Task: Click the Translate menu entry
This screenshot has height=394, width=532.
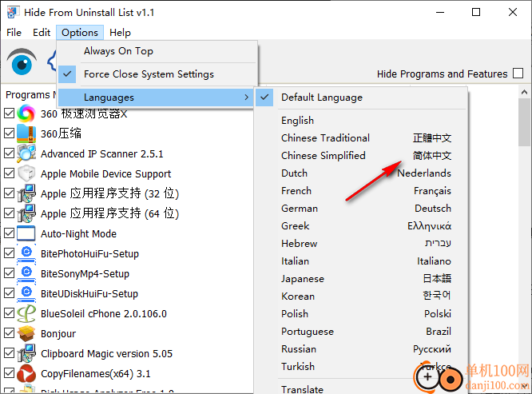Action: pos(361,388)
